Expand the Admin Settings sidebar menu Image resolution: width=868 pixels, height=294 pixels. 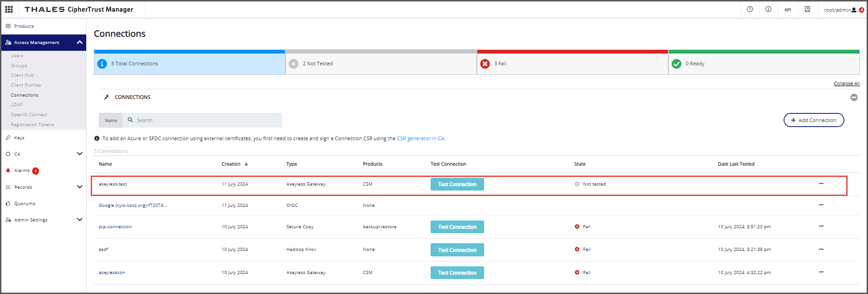click(79, 220)
